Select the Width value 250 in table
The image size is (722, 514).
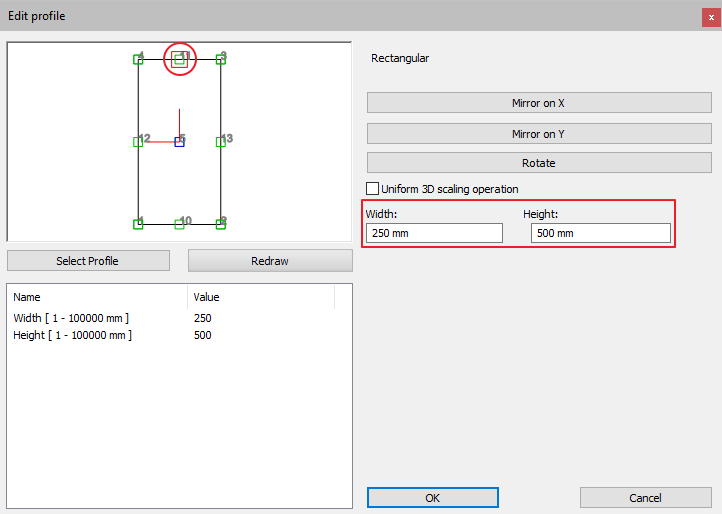(x=203, y=318)
